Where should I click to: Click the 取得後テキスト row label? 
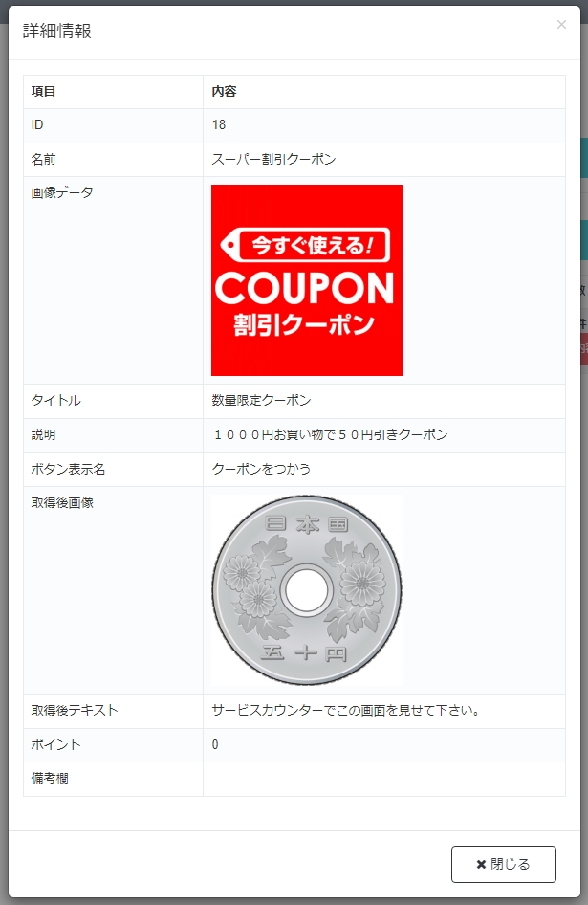75,711
